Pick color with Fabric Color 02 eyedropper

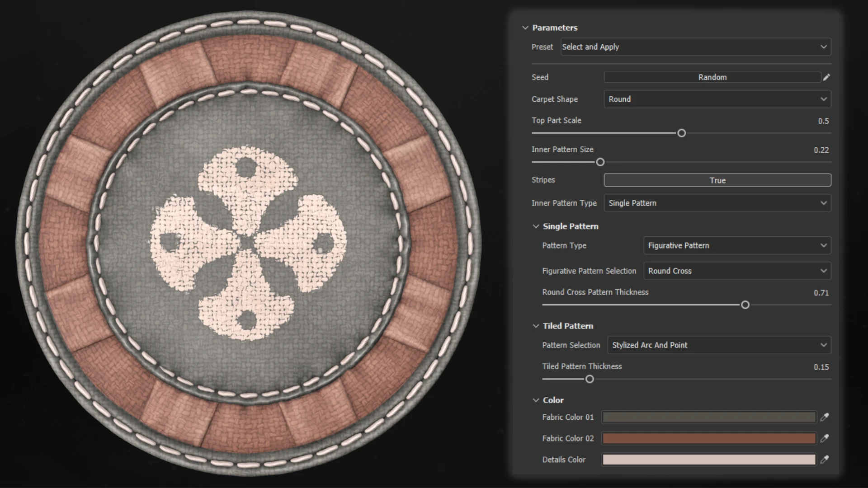click(x=825, y=438)
